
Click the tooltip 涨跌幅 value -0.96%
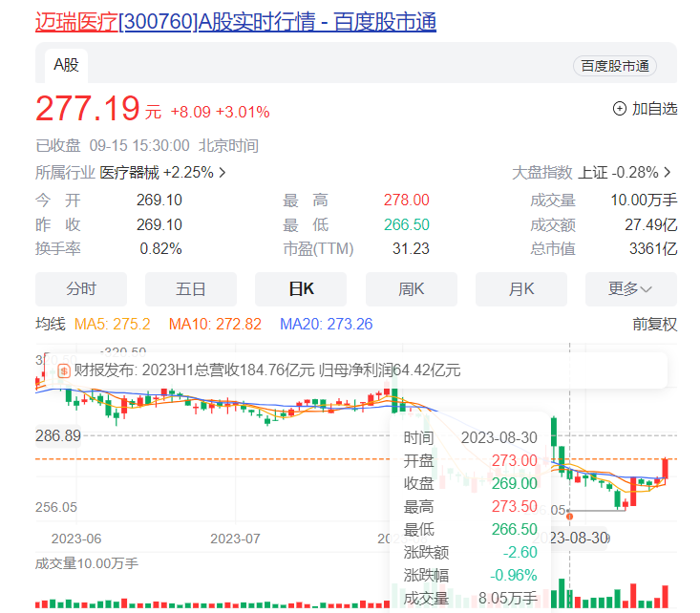(x=514, y=575)
